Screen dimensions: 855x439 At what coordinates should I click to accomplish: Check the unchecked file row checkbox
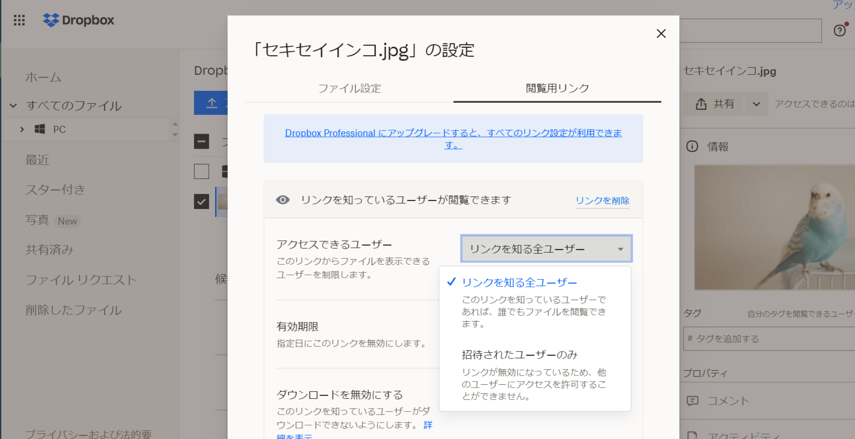(201, 172)
